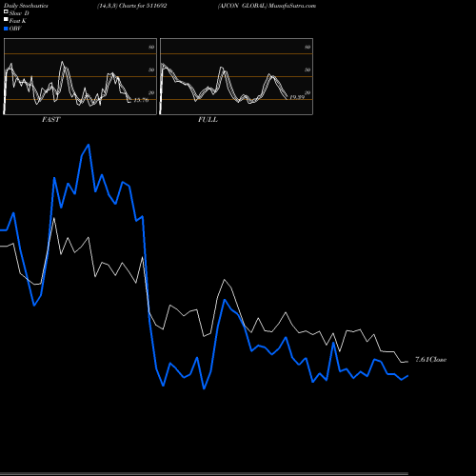Click the 50 level label in FULL chart
The width and height of the screenshot is (476, 476).
tap(307, 69)
